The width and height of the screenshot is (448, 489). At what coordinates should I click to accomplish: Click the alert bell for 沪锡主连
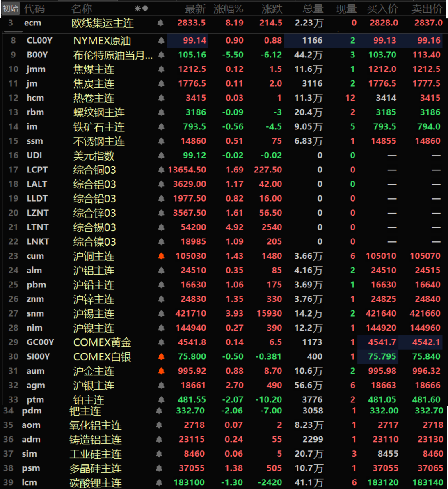[161, 313]
